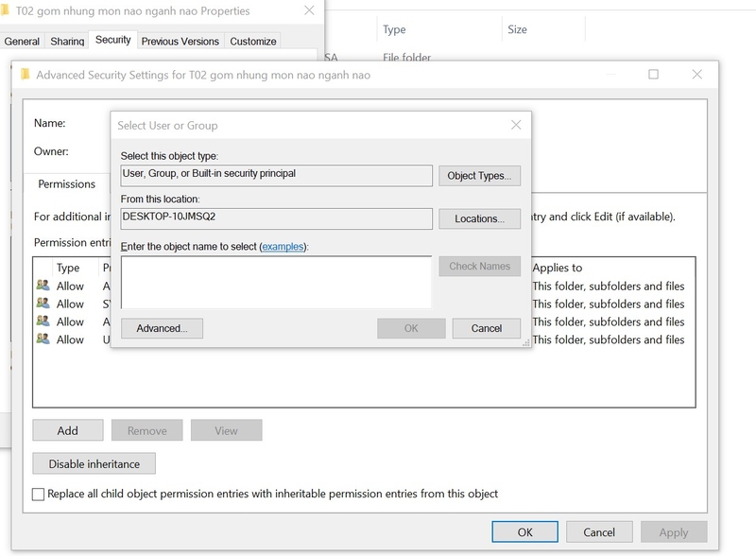Expand Advanced search in Select User dialog
Screen dimensions: 756x556
pos(162,328)
